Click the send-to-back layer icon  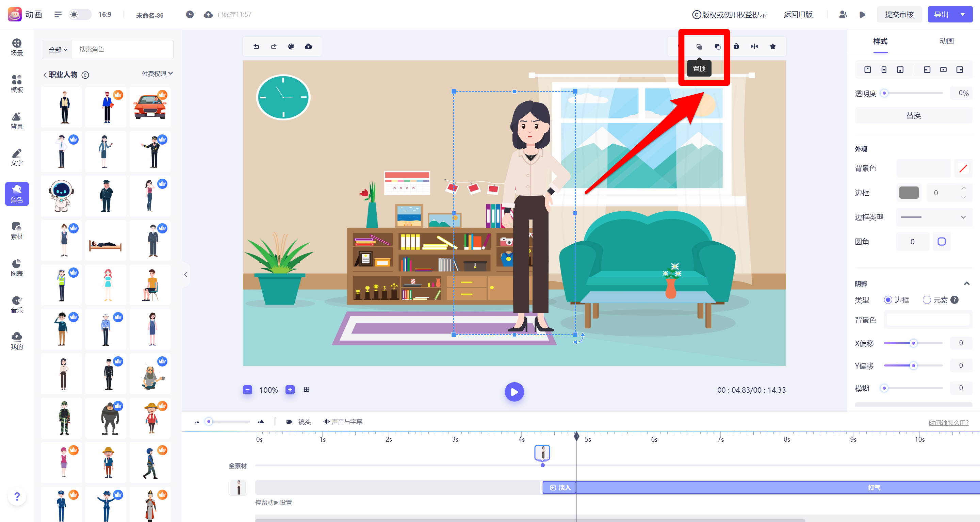click(718, 46)
